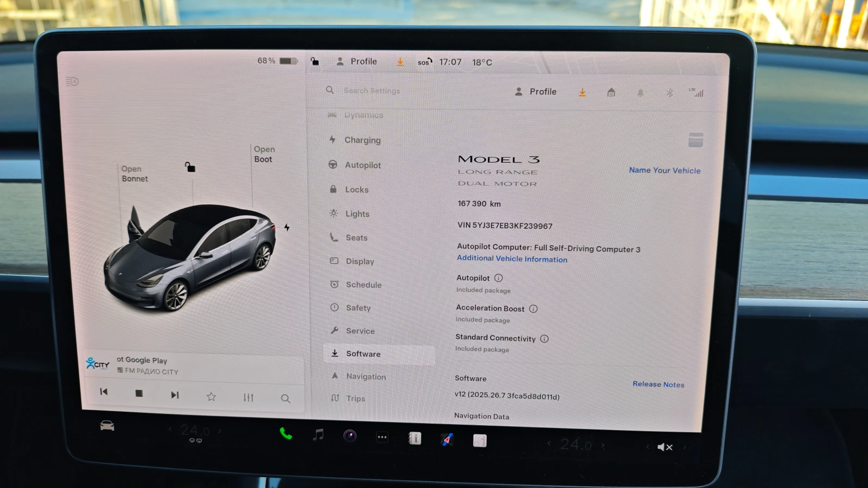This screenshot has width=868, height=488.
Task: Tap the Bluetooth icon in settings header
Action: 669,93
